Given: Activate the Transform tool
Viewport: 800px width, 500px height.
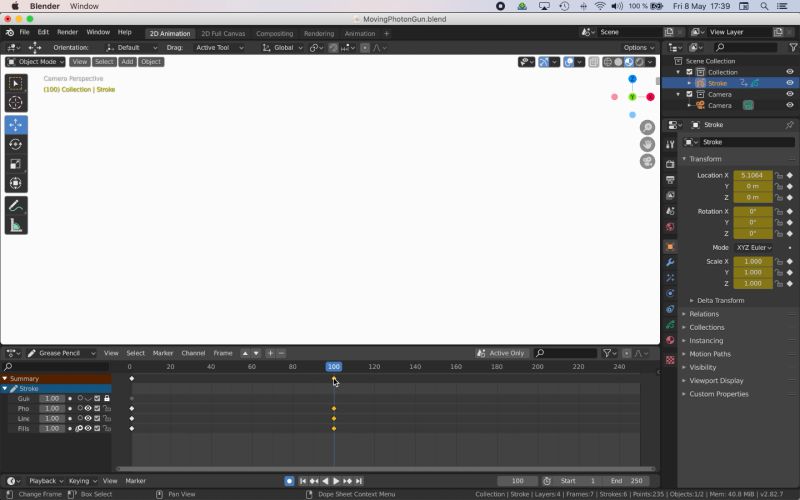Looking at the screenshot, I should click(16, 183).
